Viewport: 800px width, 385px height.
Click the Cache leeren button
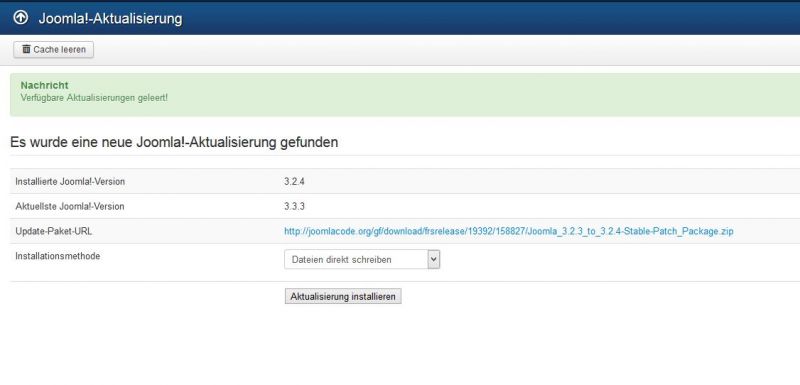tap(54, 49)
